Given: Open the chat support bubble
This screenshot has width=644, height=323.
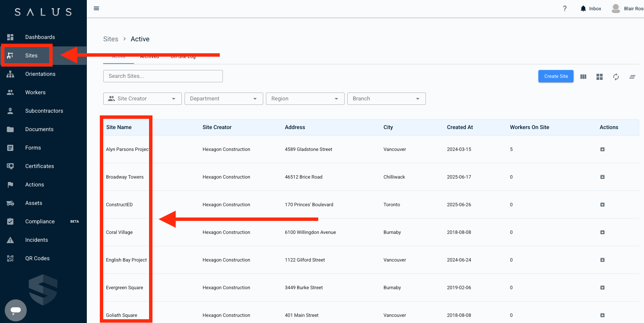Looking at the screenshot, I should pyautogui.click(x=16, y=310).
